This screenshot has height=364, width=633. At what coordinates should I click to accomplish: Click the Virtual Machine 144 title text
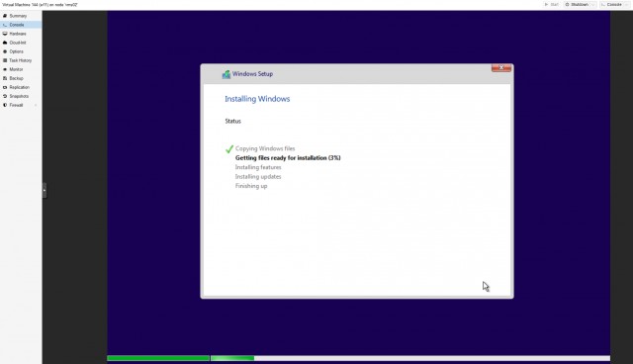(x=40, y=4)
